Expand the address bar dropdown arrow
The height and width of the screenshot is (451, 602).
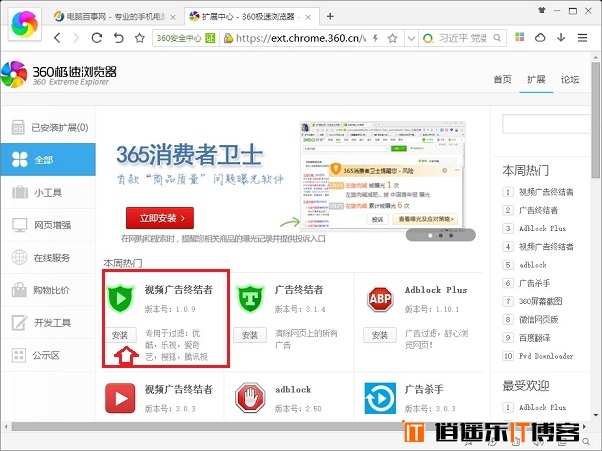[411, 38]
